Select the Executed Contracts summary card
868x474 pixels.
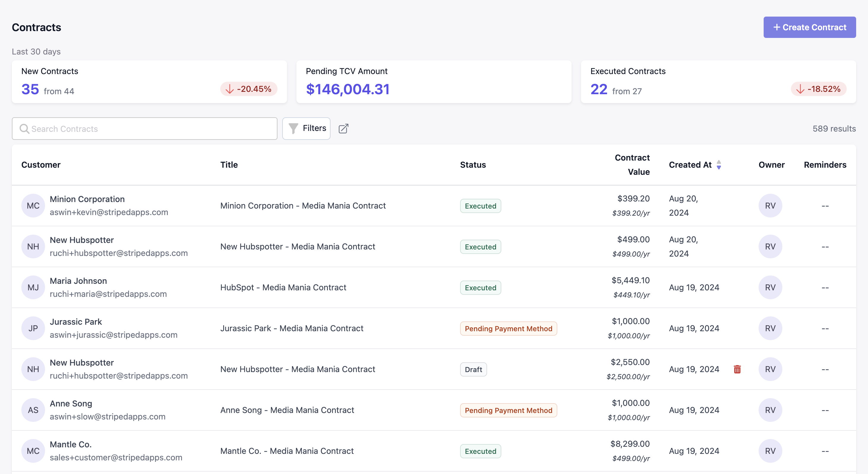point(718,82)
